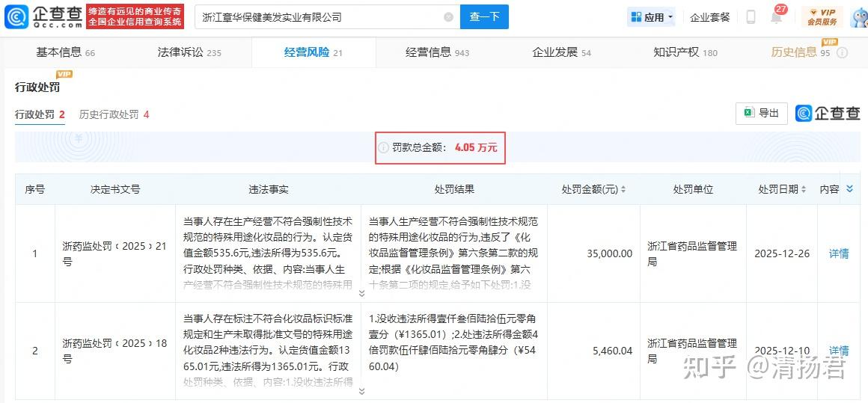This screenshot has height=403, width=868.
Task: Click the 2025-12-26 date cell
Action: click(782, 253)
